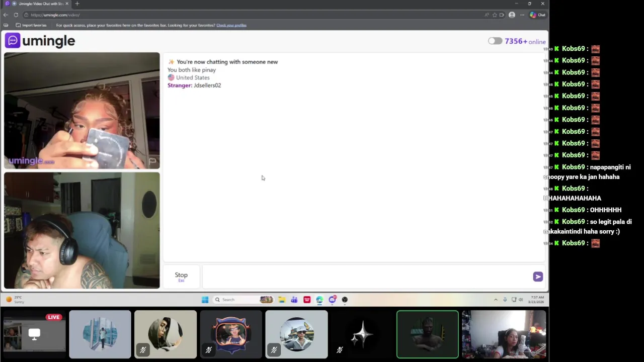Open Microsoft Teams taskbar icon
The image size is (644, 362).
[x=294, y=300]
